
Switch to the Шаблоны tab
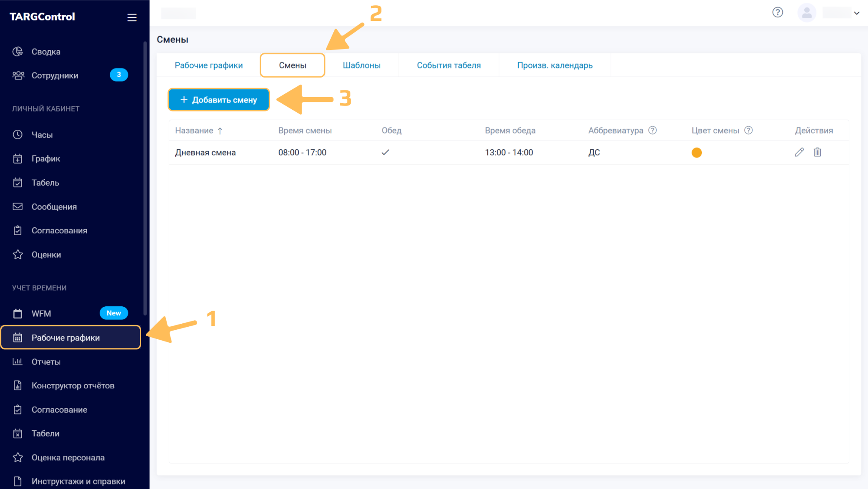pos(362,65)
